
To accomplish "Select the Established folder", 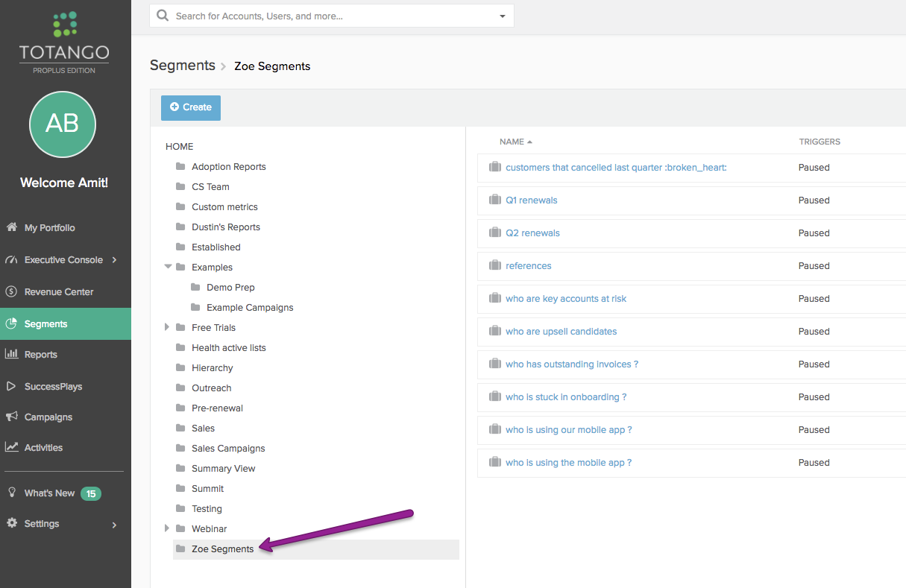I will tap(216, 247).
